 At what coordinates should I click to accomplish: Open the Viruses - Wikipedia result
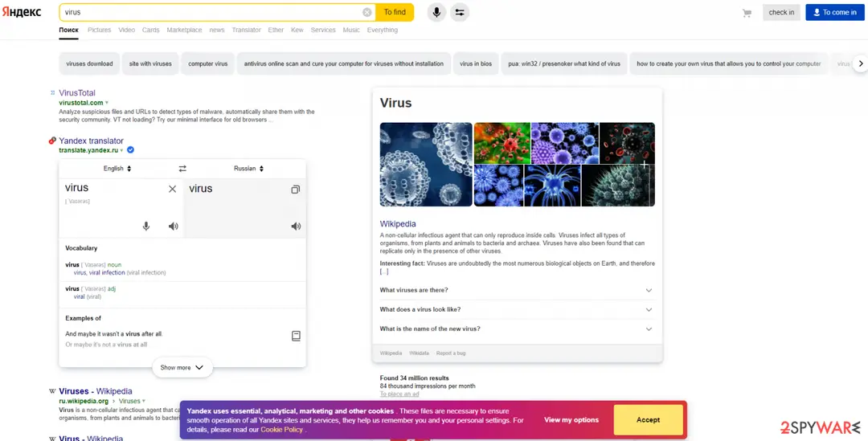tap(96, 391)
